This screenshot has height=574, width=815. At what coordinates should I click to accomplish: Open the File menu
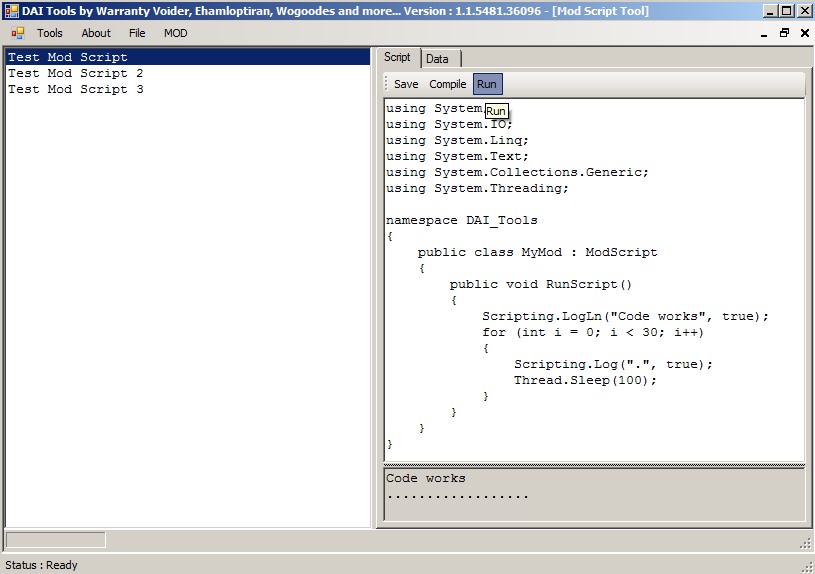tap(137, 33)
